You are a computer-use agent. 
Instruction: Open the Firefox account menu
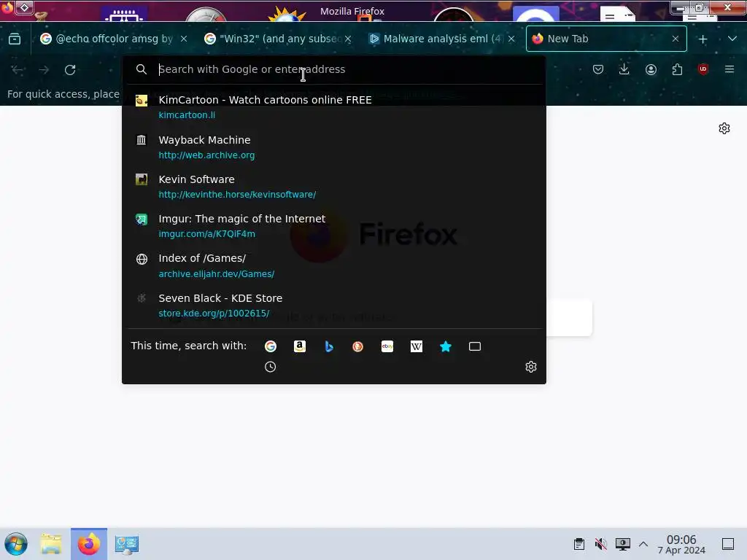pyautogui.click(x=651, y=69)
